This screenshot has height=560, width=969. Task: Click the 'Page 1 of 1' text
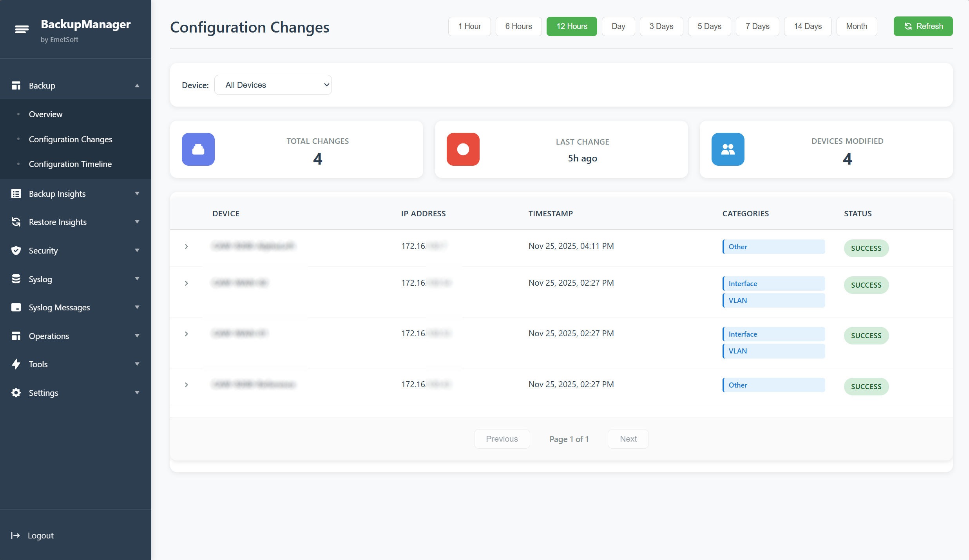point(569,439)
